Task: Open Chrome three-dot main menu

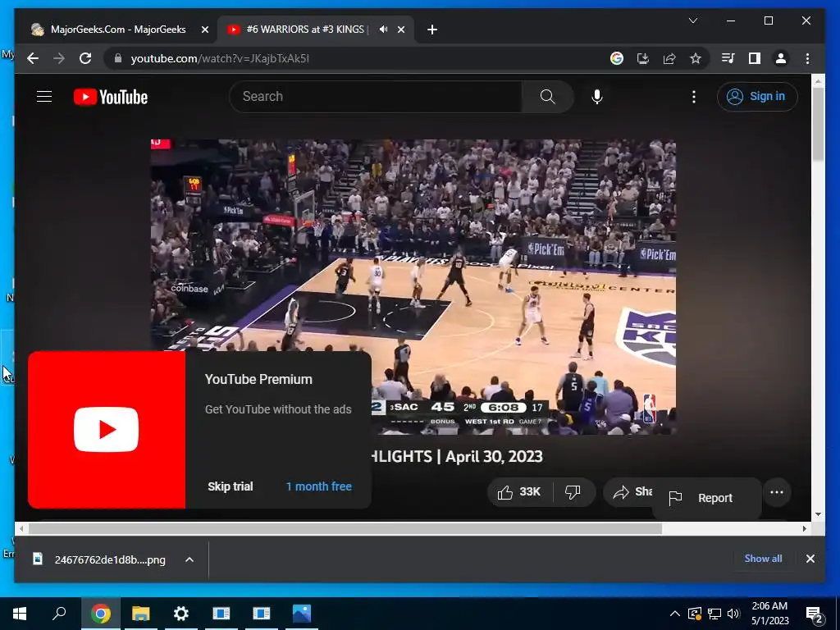Action: tap(807, 58)
